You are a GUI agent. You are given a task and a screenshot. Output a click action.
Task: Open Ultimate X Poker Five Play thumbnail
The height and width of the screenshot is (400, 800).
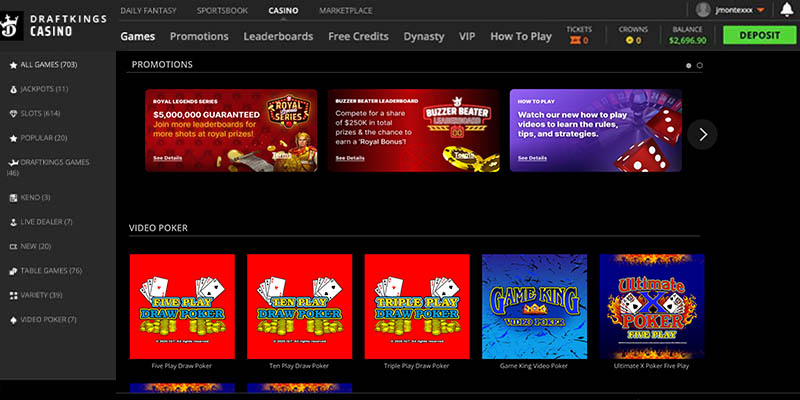click(x=652, y=307)
